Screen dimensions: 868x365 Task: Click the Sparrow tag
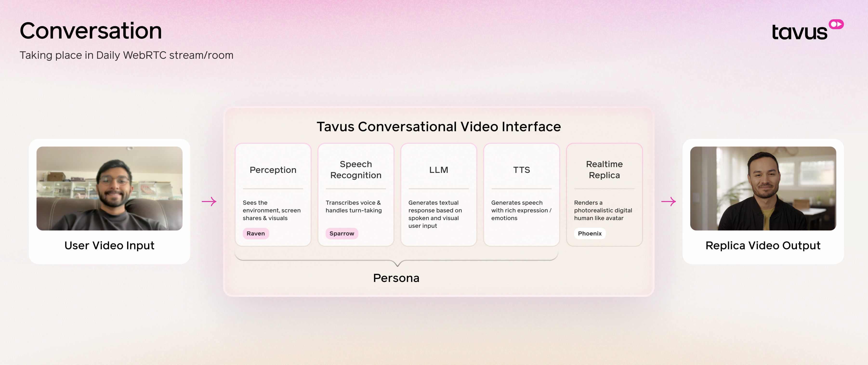[x=342, y=233]
